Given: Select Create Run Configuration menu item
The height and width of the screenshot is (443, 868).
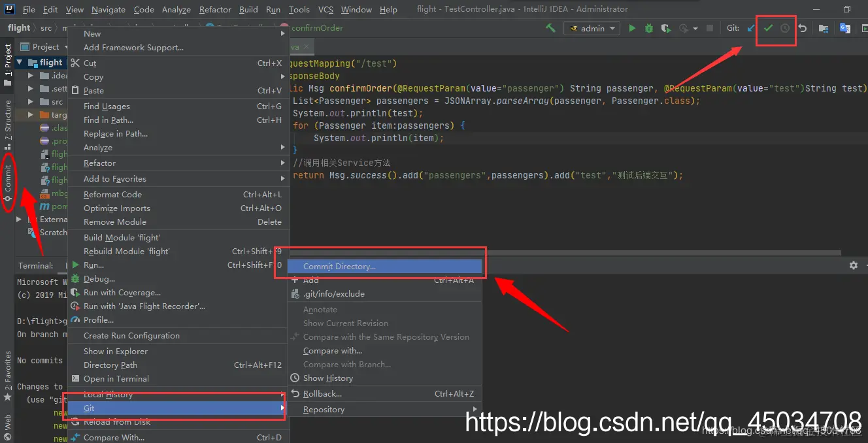Looking at the screenshot, I should pyautogui.click(x=178, y=335).
